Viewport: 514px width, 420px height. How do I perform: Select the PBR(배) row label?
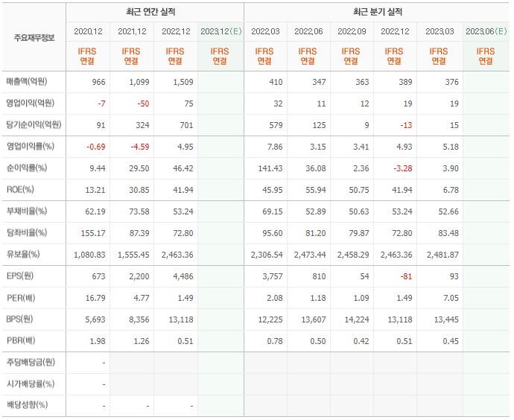[21, 341]
